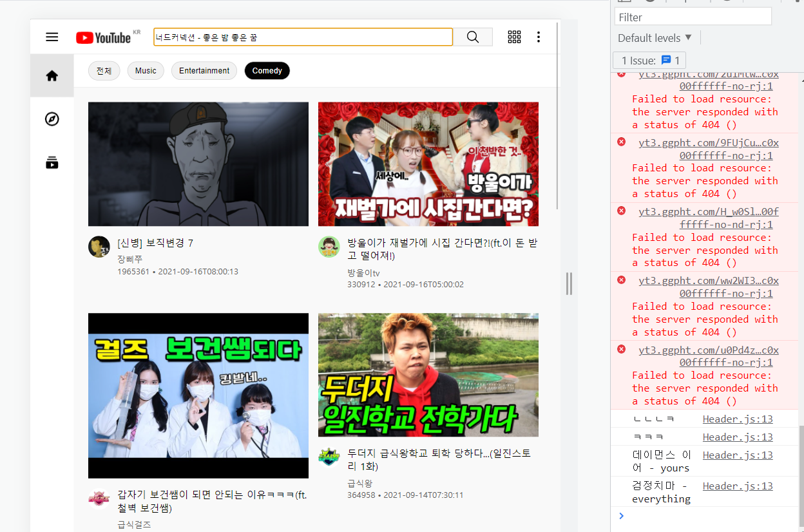The width and height of the screenshot is (804, 532).
Task: Open Header.js:13 link beside 검정치마
Action: coord(738,486)
